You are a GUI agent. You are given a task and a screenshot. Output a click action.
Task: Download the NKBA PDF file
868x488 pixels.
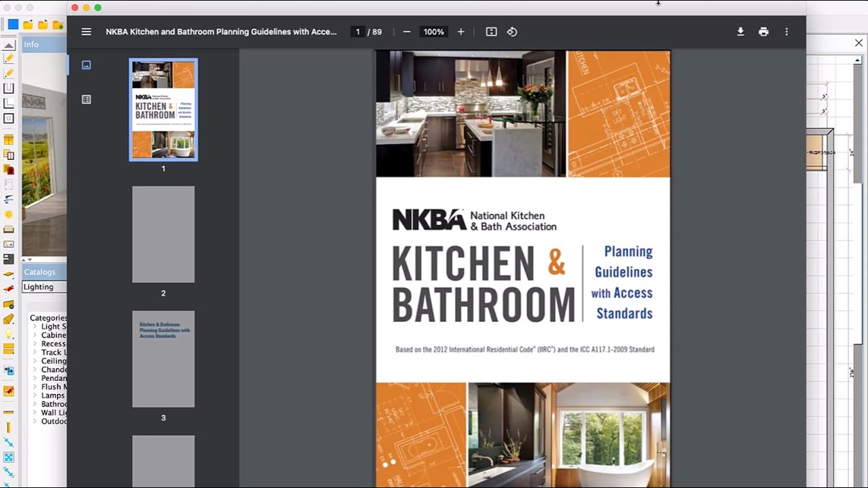[x=741, y=32]
